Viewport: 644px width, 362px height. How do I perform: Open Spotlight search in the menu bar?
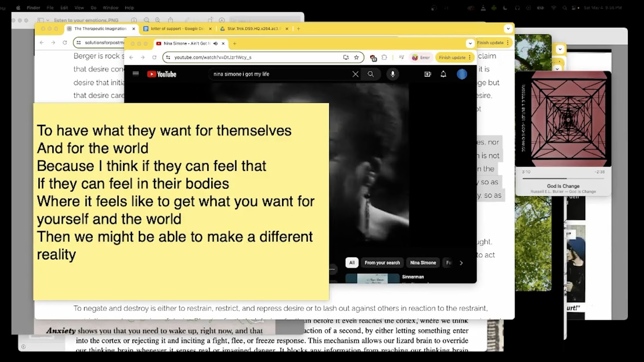pyautogui.click(x=565, y=8)
